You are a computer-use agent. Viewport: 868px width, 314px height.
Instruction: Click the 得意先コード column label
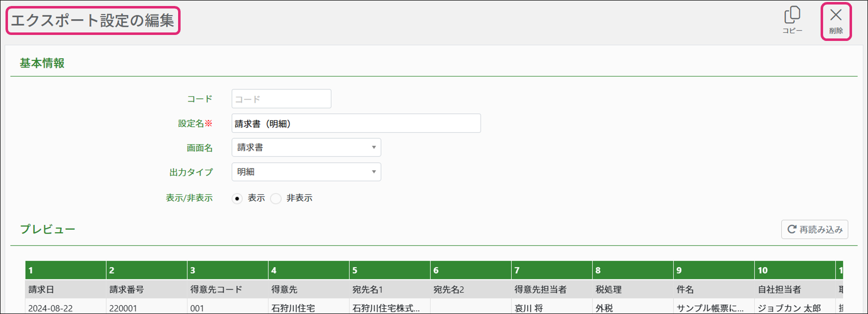[216, 290]
